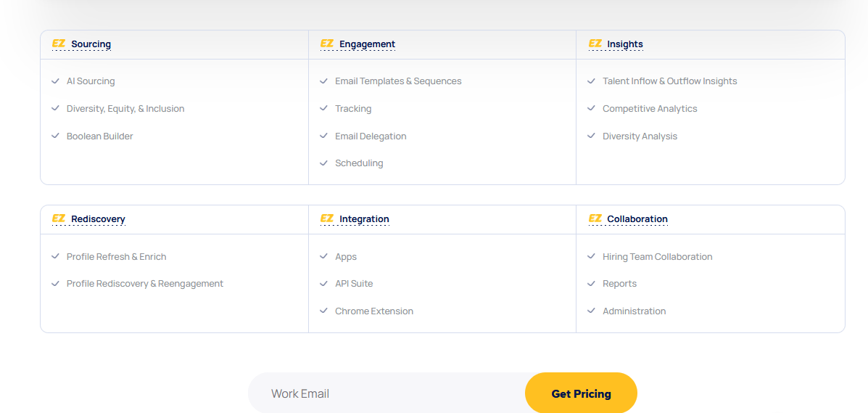Click the checkmark next to AI Sourcing

pyautogui.click(x=55, y=81)
